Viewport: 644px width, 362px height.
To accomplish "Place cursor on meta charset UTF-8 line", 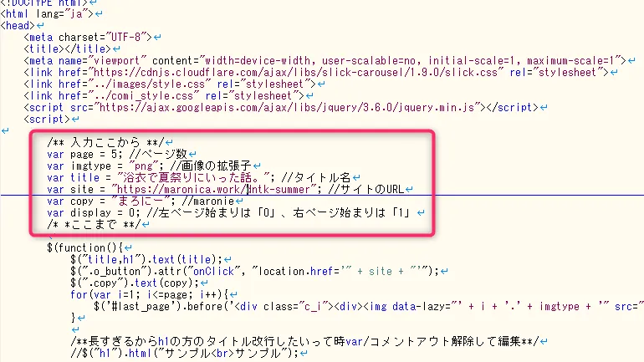I will pyautogui.click(x=88, y=38).
